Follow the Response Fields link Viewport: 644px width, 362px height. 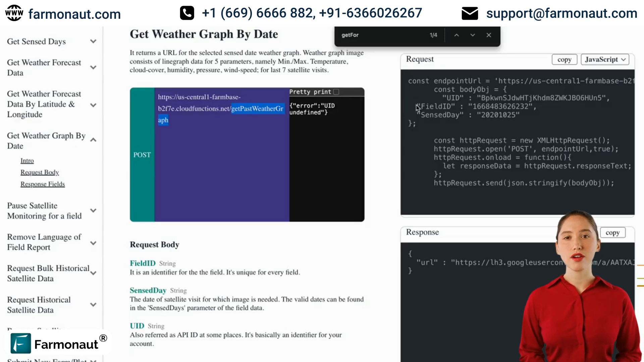click(x=43, y=184)
